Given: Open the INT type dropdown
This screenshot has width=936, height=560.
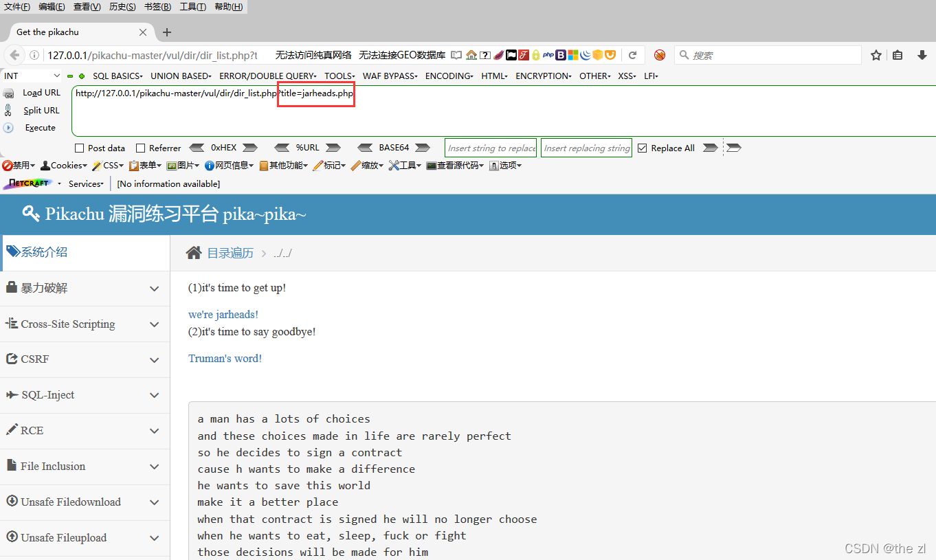Looking at the screenshot, I should click(32, 76).
